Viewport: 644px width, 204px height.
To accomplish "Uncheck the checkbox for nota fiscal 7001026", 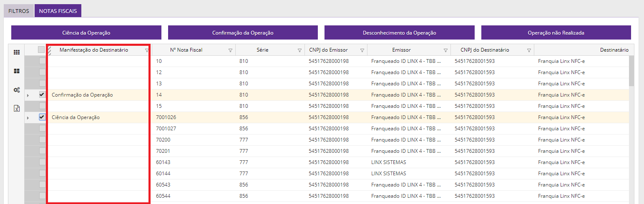I will click(42, 117).
